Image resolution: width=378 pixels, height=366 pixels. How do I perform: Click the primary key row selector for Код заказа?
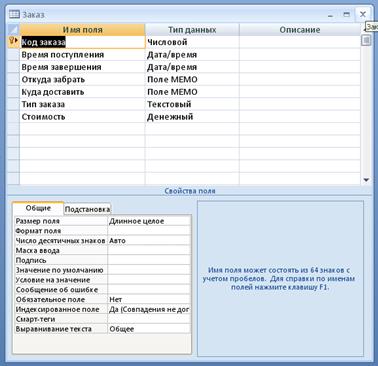coord(13,42)
